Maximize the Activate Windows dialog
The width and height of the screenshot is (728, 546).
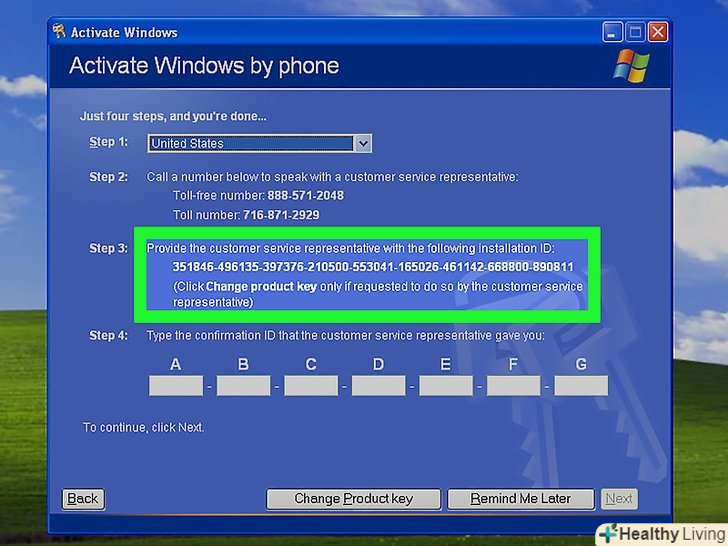click(635, 32)
